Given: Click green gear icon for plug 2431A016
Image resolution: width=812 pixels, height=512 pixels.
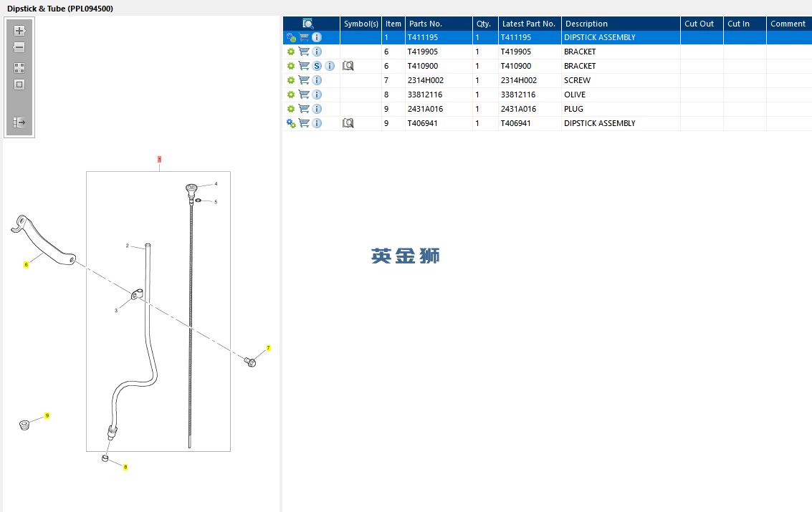Looking at the screenshot, I should coord(291,109).
